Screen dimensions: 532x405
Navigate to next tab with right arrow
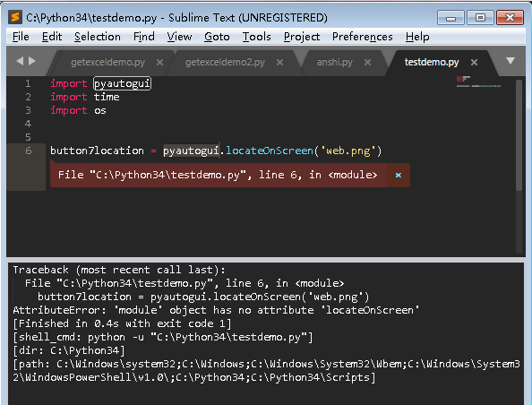[32, 61]
